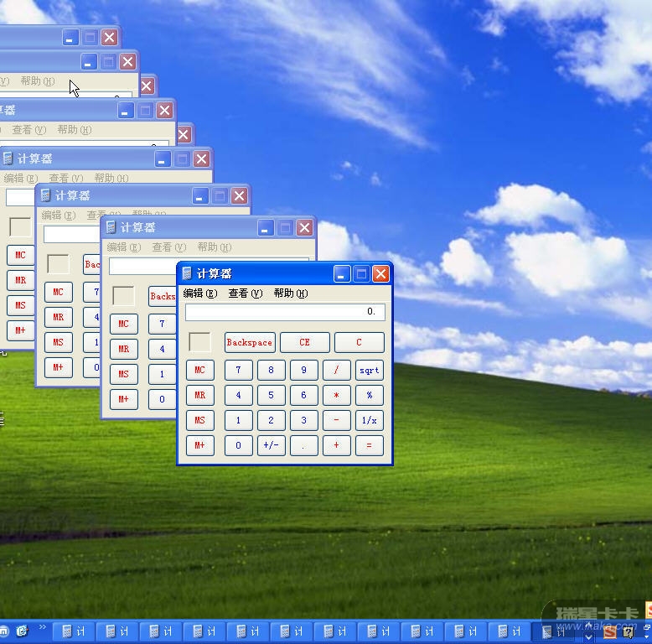The image size is (652, 644).
Task: Open 帮助(H) menu in calculator directly behind front
Action: (x=215, y=247)
